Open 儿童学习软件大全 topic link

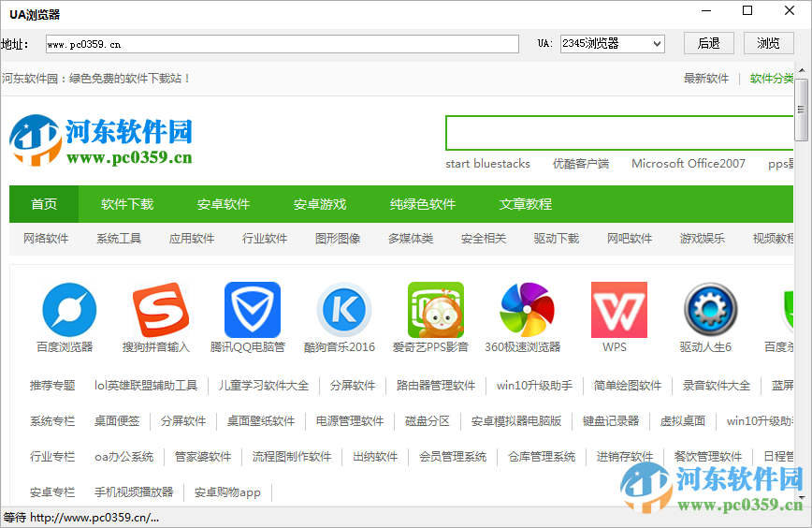tap(264, 386)
